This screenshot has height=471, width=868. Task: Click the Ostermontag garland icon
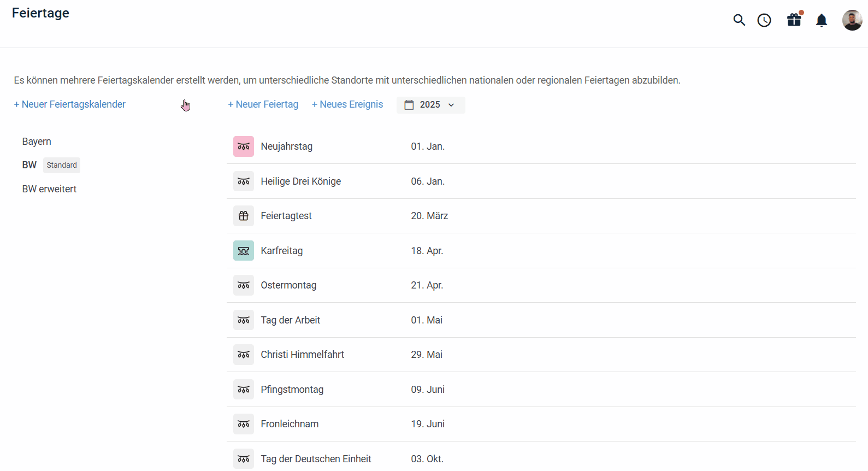pyautogui.click(x=244, y=285)
